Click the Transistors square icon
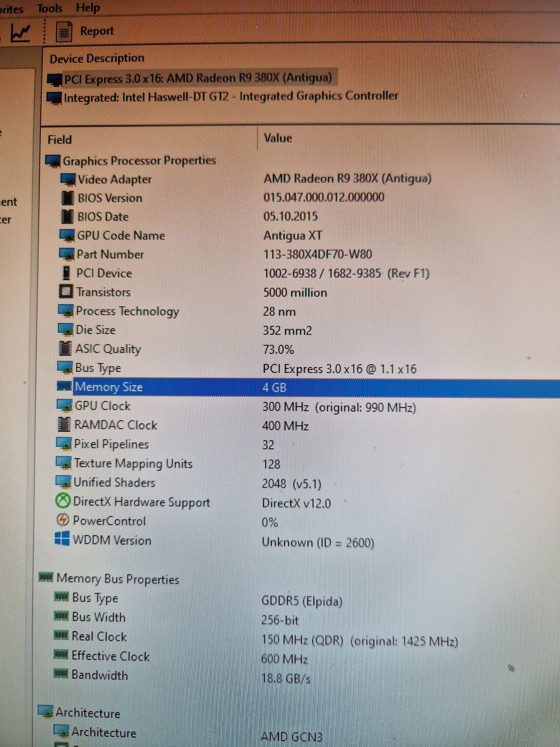560x747 pixels. (x=66, y=292)
